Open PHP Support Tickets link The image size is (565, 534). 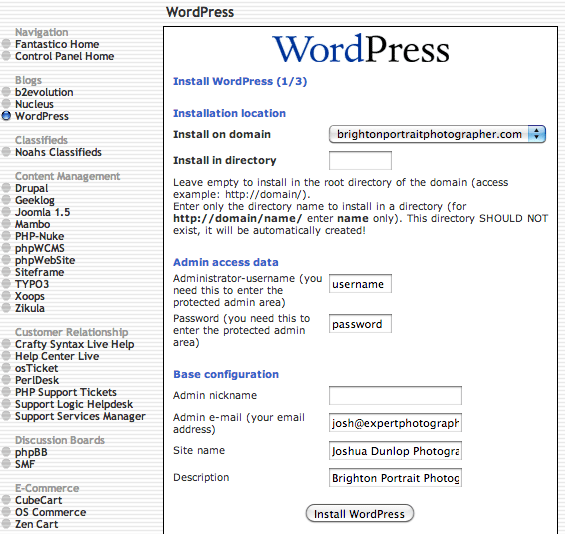(66, 392)
